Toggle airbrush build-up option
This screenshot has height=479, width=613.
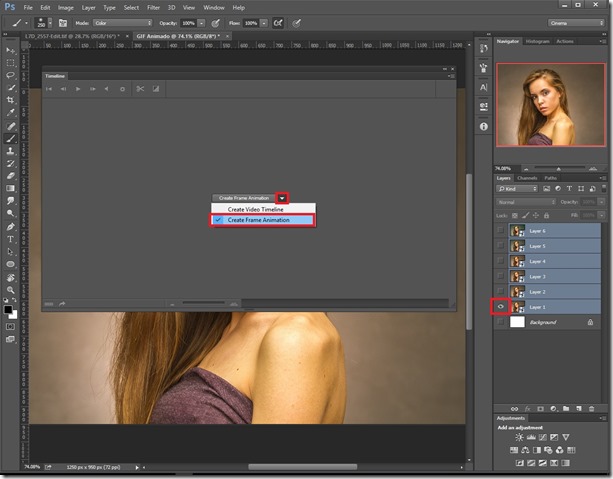(278, 23)
